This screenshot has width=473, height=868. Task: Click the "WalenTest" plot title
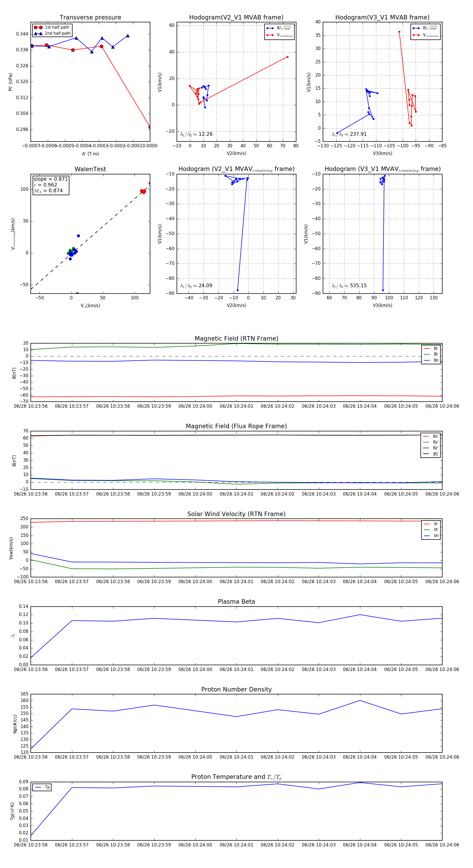[90, 169]
